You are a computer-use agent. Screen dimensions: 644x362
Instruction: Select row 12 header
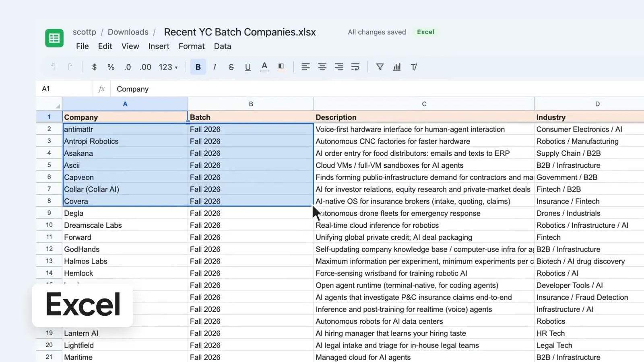[x=49, y=249]
